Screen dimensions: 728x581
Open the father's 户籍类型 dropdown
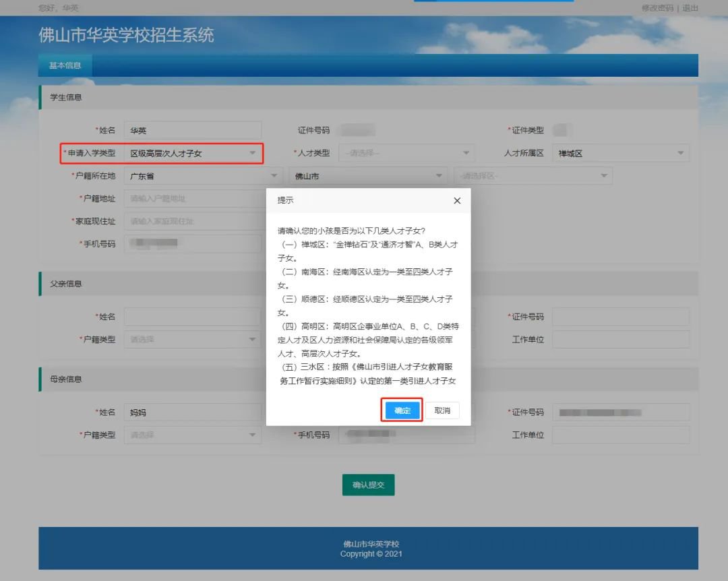coord(193,340)
